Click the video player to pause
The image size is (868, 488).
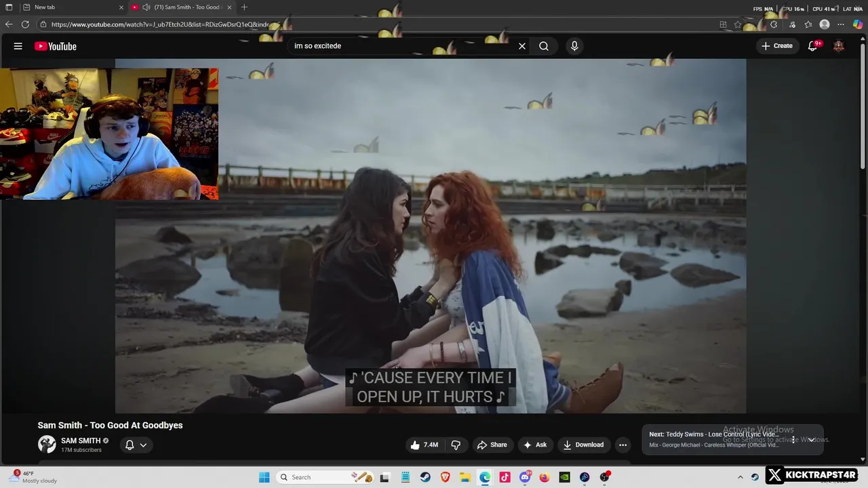click(x=431, y=236)
